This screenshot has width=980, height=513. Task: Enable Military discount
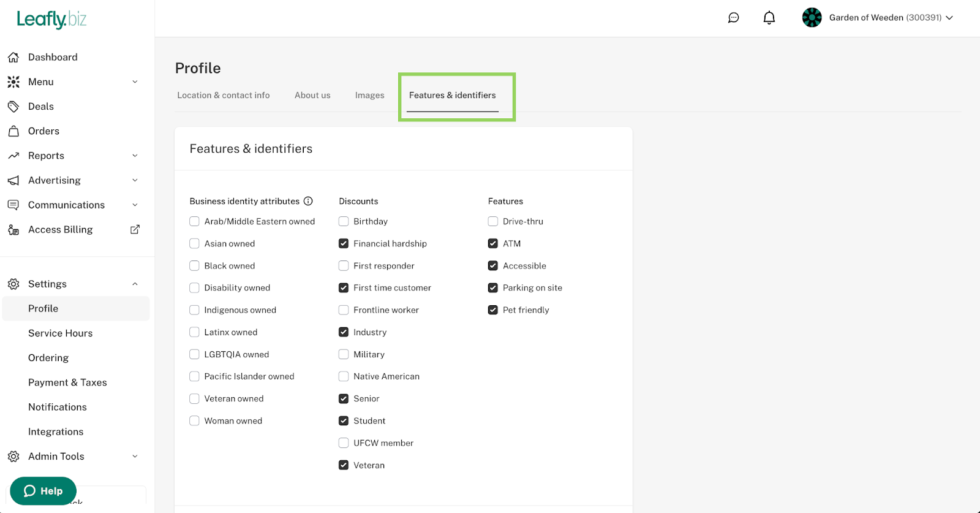coord(344,354)
